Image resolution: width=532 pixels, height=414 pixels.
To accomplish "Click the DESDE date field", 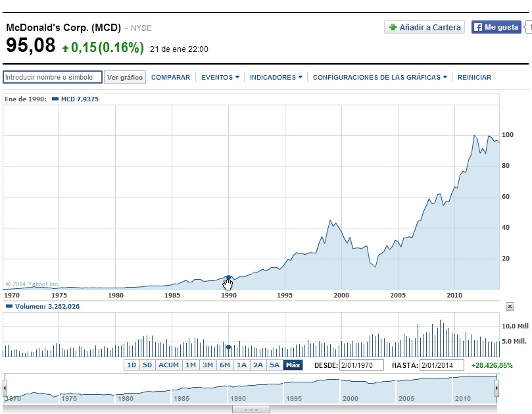I will click(x=361, y=365).
